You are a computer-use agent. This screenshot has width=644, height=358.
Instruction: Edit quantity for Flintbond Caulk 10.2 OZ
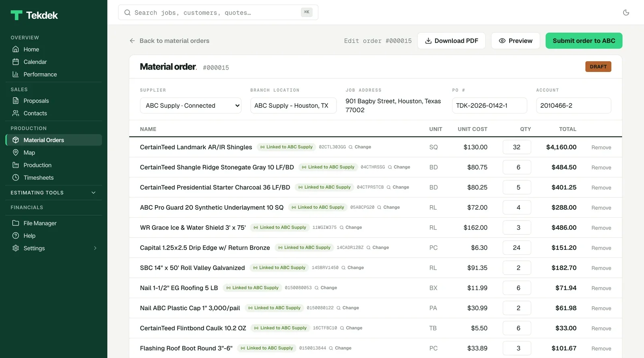(517, 328)
